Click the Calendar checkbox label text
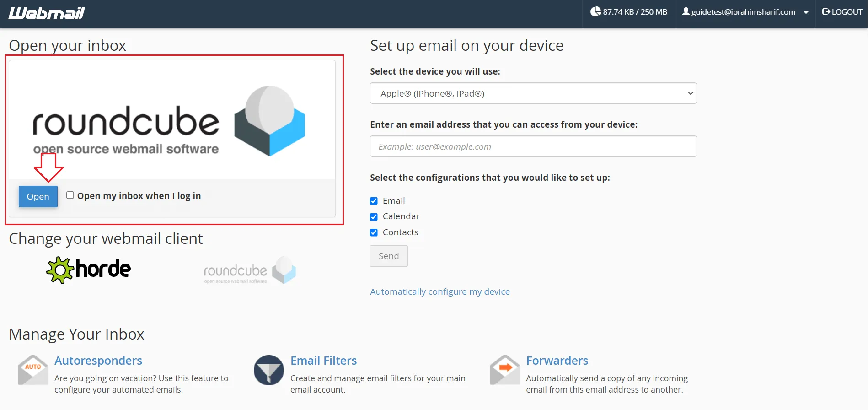Viewport: 868px width, 410px height. pyautogui.click(x=401, y=216)
